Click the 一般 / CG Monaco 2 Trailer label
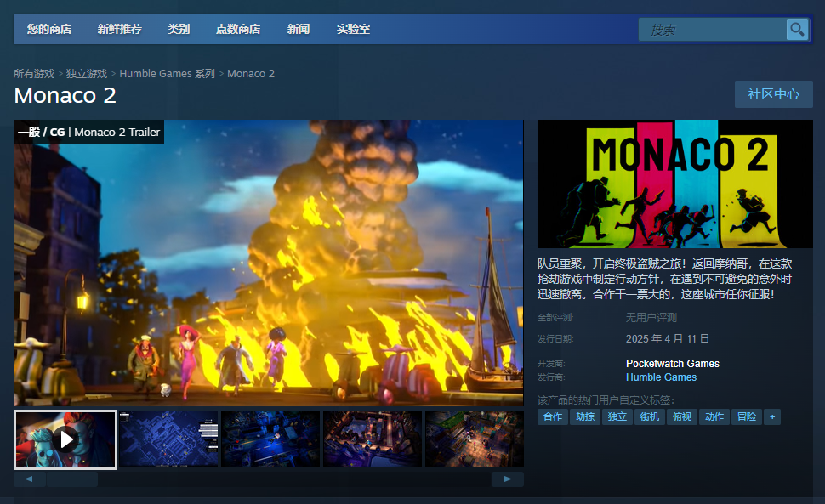The height and width of the screenshot is (504, 825). pyautogui.click(x=89, y=132)
